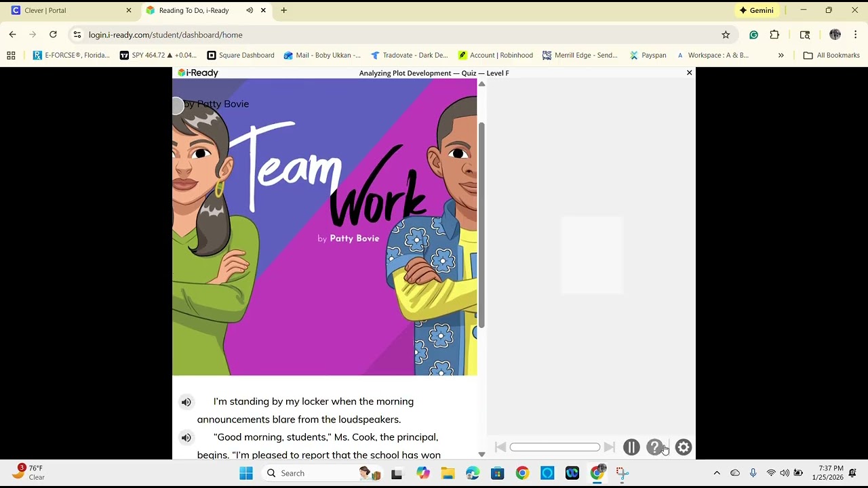Open Microsoft Edge from taskbar

click(x=473, y=473)
